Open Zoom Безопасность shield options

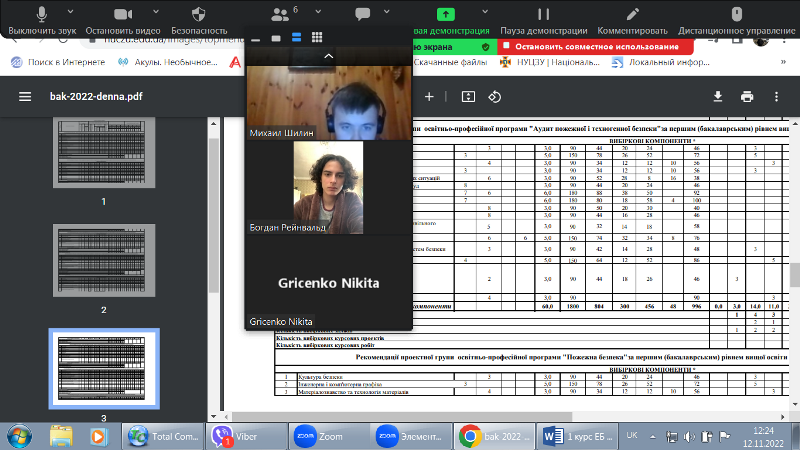pyautogui.click(x=198, y=15)
